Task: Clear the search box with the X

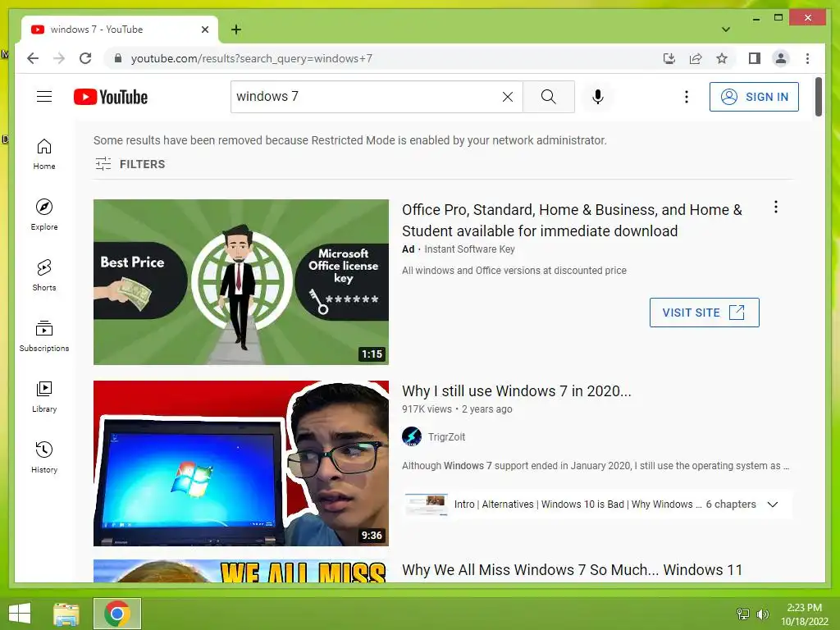Action: pyautogui.click(x=507, y=97)
